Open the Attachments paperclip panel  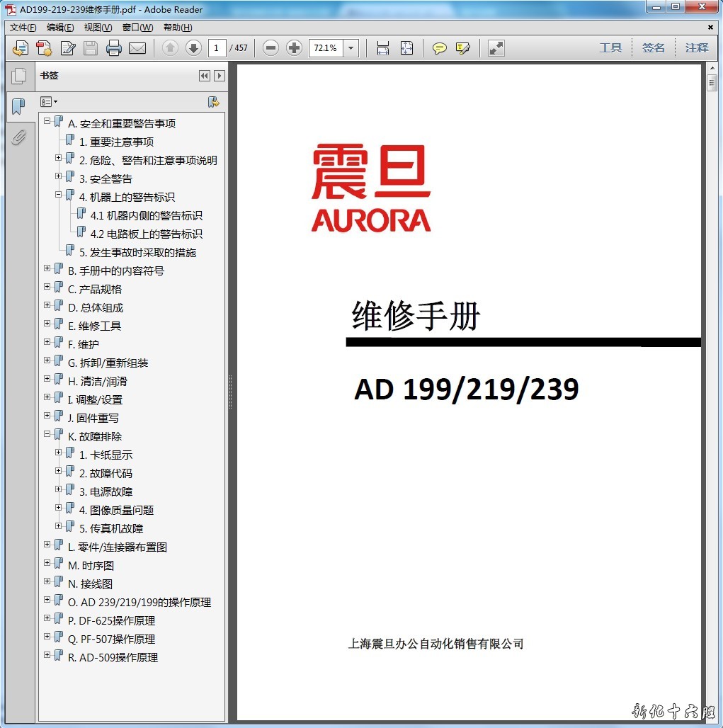click(18, 137)
